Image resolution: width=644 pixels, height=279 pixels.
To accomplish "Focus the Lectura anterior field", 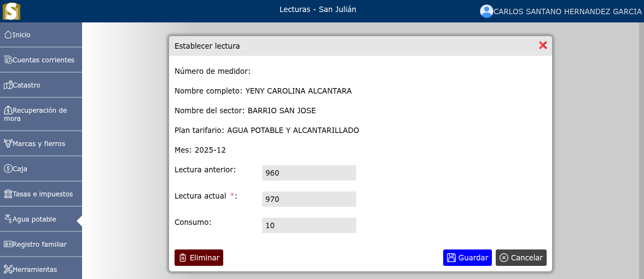I will [x=309, y=173].
